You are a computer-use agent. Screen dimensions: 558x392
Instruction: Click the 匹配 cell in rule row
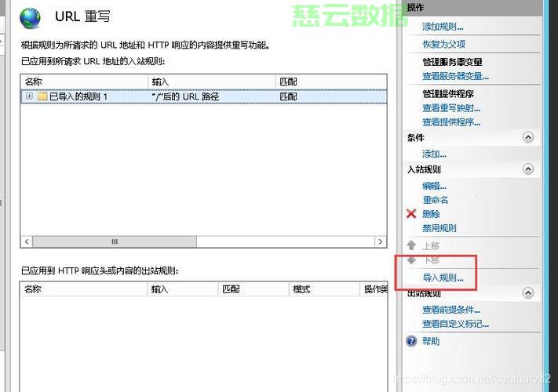(x=288, y=96)
